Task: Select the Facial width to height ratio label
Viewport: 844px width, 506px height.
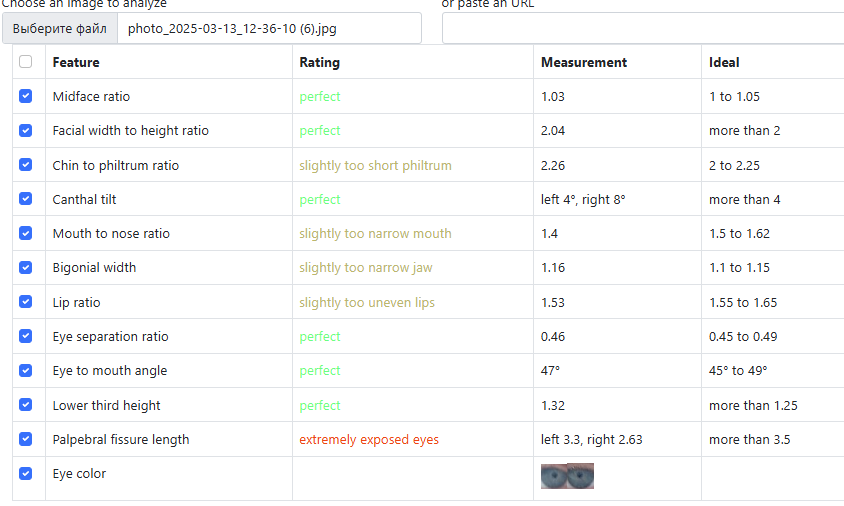Action: point(131,131)
